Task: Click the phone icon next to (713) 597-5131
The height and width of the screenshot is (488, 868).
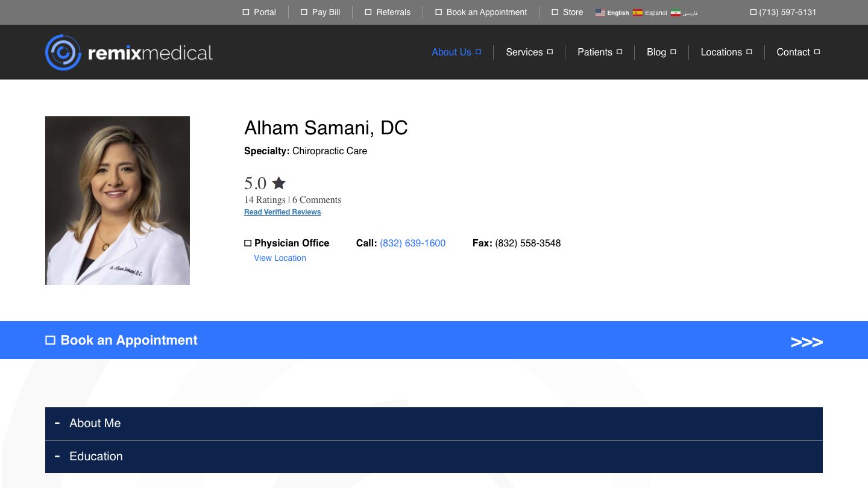Action: tap(753, 12)
